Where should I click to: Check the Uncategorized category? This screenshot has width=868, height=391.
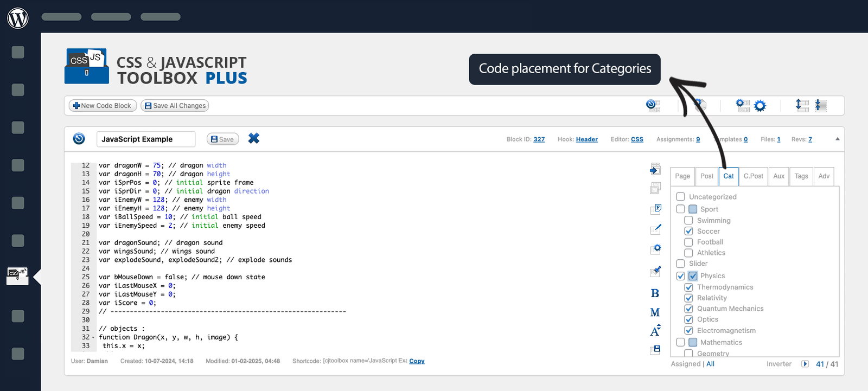point(680,196)
